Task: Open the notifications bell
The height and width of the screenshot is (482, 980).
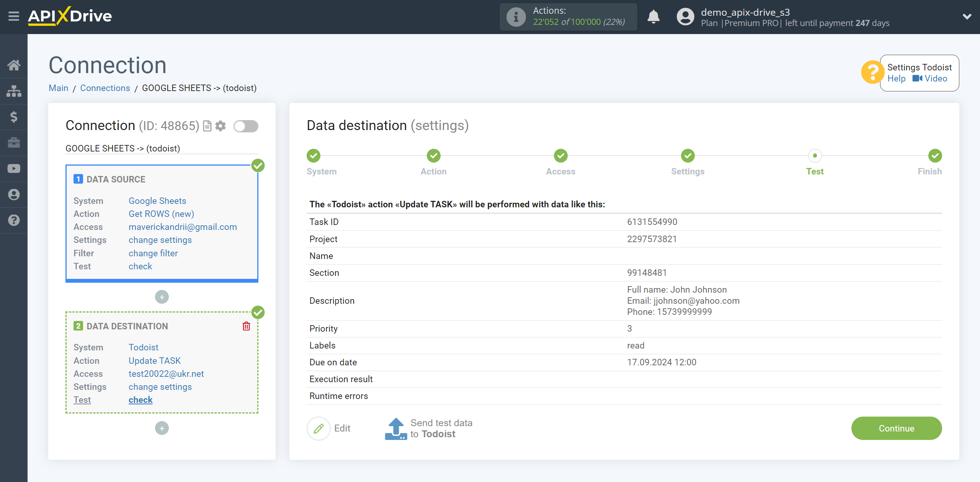Action: pos(653,17)
